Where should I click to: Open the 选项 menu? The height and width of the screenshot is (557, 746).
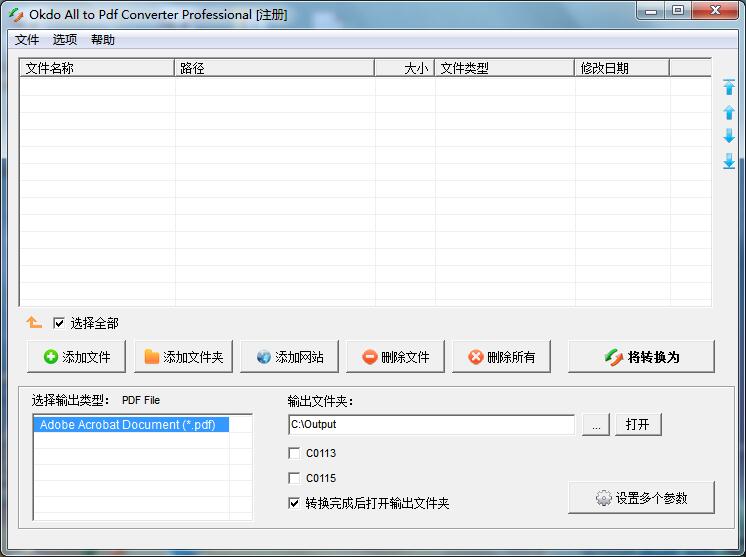[65, 39]
